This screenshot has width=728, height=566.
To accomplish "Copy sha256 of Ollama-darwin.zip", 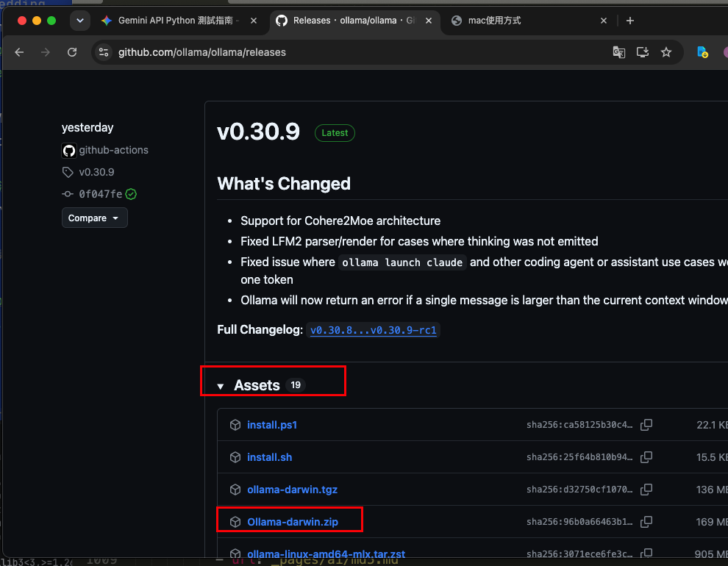I will pyautogui.click(x=646, y=522).
